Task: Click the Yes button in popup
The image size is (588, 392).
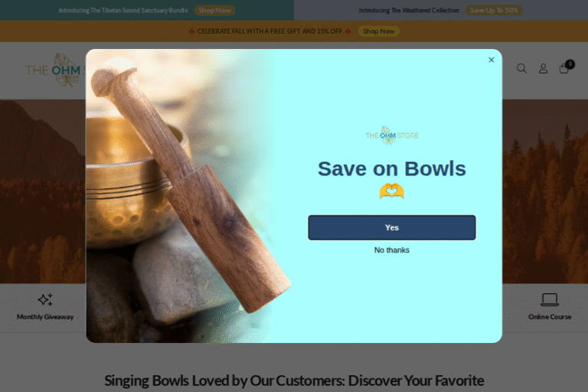Action: [391, 227]
